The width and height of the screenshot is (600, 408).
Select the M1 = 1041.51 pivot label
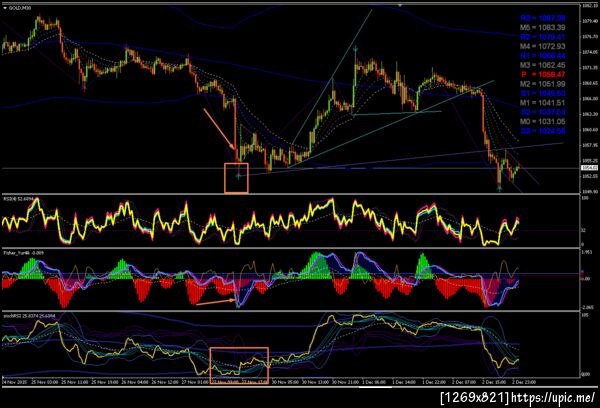[542, 103]
